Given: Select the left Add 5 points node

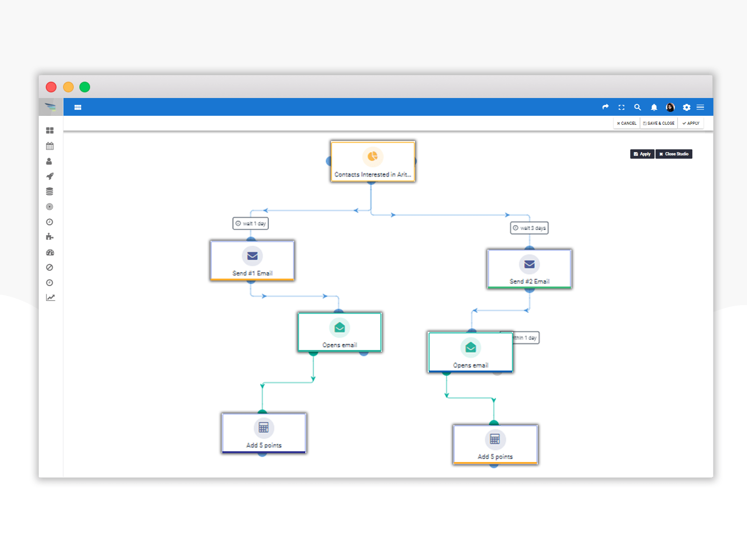Looking at the screenshot, I should pyautogui.click(x=264, y=433).
